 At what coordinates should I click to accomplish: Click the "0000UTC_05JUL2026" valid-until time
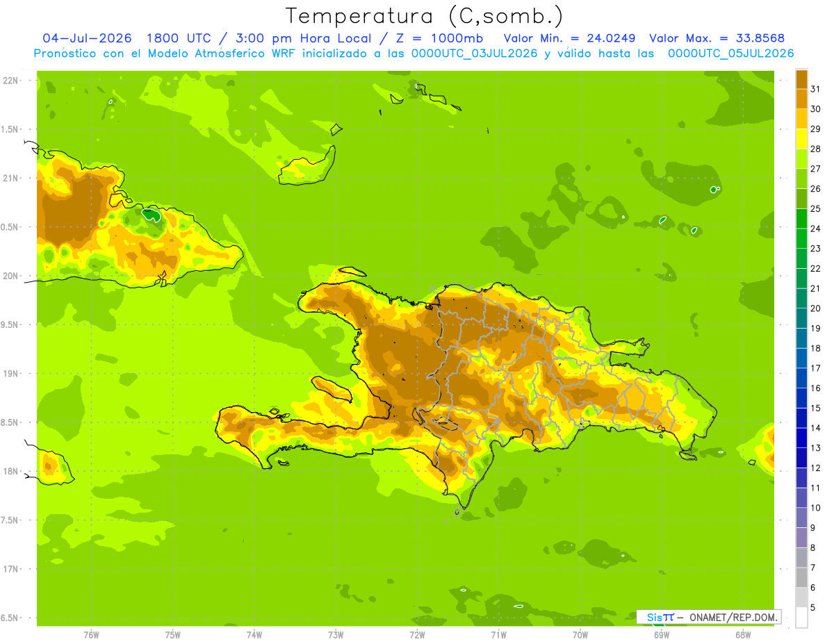pos(731,53)
